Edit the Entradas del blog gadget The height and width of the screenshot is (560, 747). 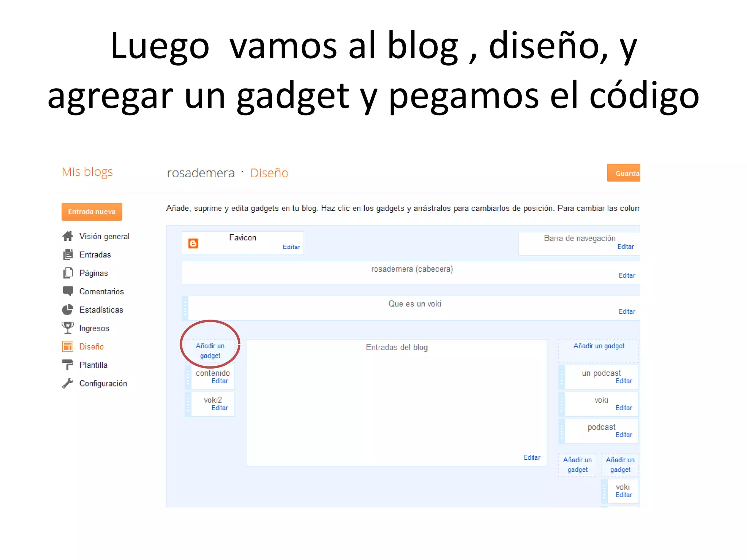[x=532, y=457]
